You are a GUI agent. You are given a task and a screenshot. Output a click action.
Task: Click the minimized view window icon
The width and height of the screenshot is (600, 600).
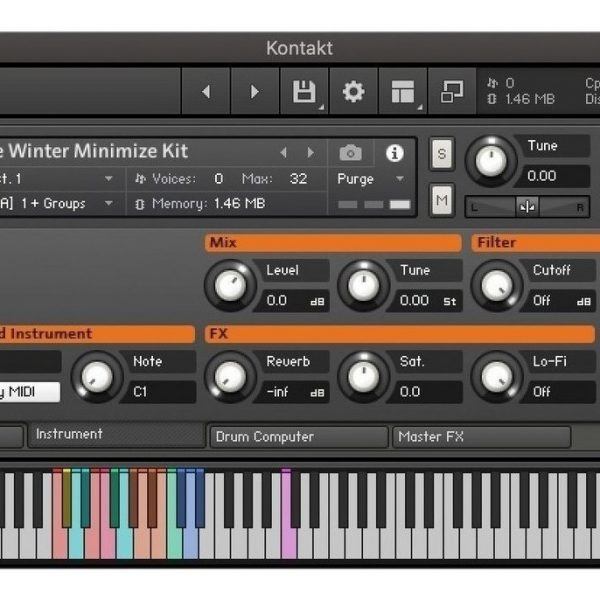point(452,92)
